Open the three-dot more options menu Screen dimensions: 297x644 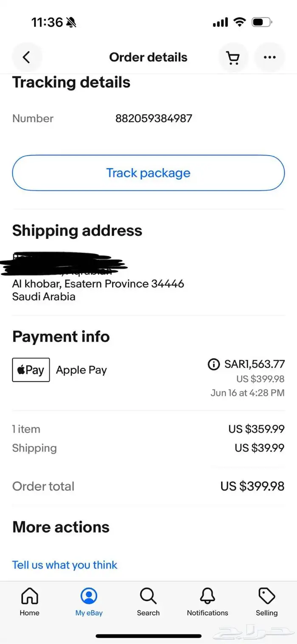point(269,57)
